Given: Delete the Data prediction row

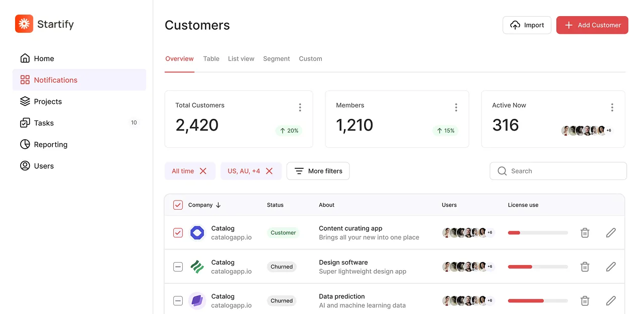Looking at the screenshot, I should tap(585, 301).
